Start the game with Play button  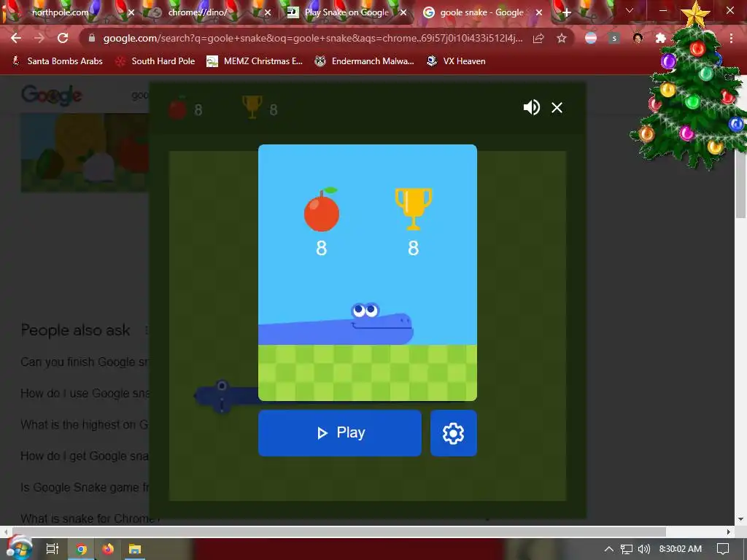tap(340, 433)
